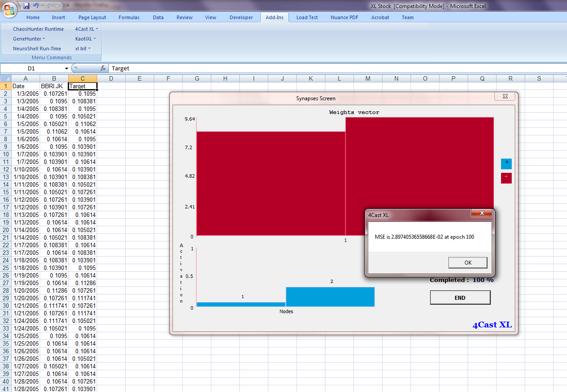Screen dimensions: 567x392
Task: Select column D header
Action: (111, 78)
